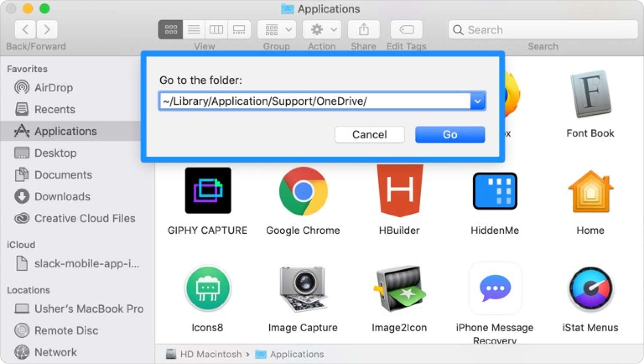Select the Image2Icon app icon
The height and width of the screenshot is (364, 644).
400,289
